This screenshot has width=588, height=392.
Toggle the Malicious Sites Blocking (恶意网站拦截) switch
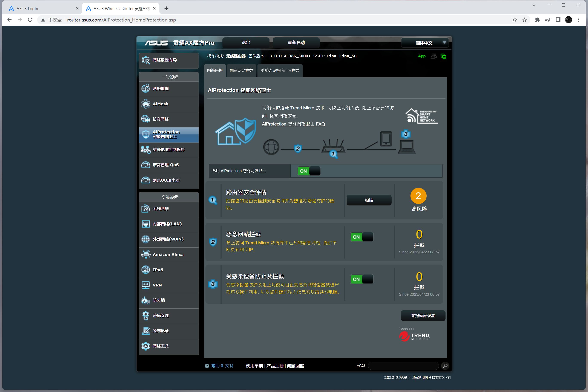361,237
